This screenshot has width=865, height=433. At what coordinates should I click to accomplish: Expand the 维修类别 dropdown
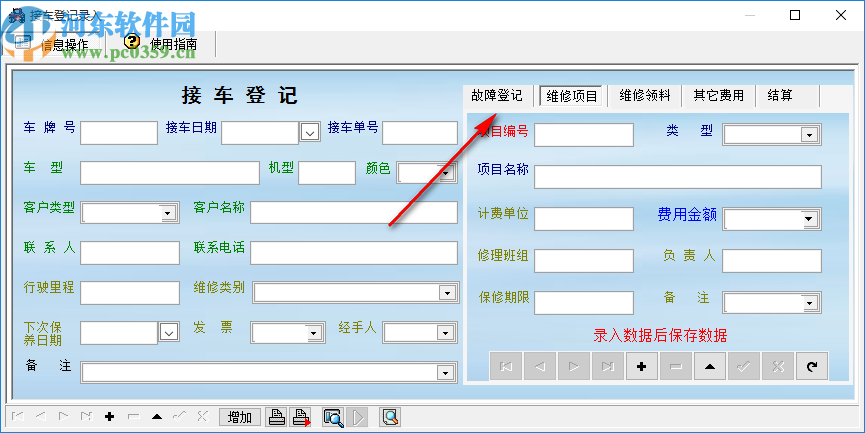tap(447, 293)
